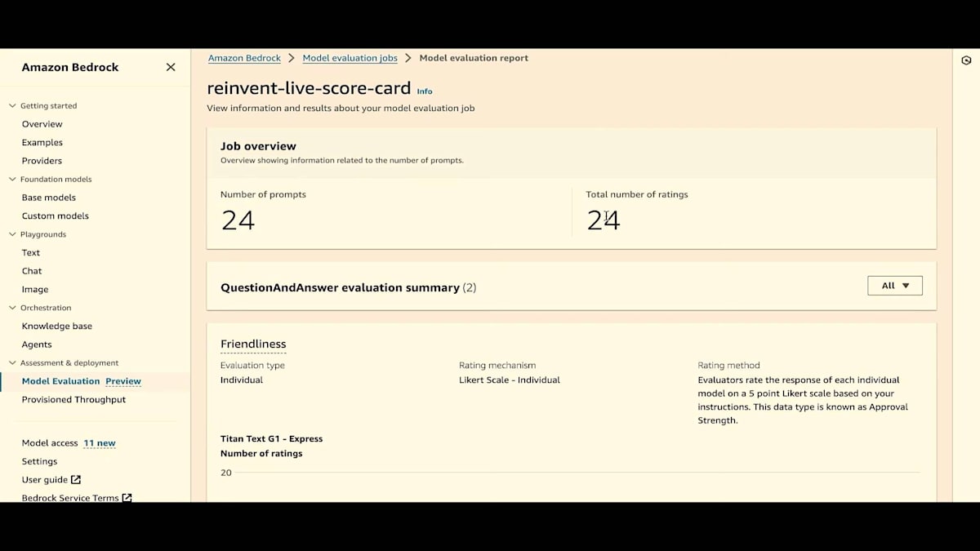Click the Model evaluation jobs breadcrumb
The width and height of the screenshot is (980, 551).
350,58
